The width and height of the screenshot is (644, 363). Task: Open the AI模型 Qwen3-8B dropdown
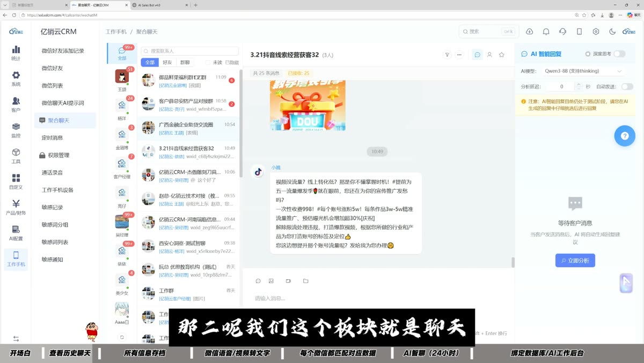(x=583, y=71)
